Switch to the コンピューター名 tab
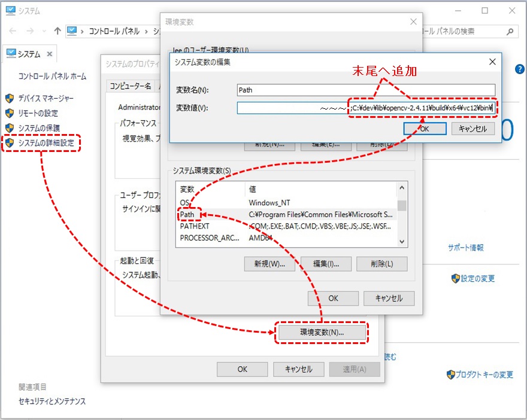Viewport: 527px width, 420px height. (x=130, y=86)
